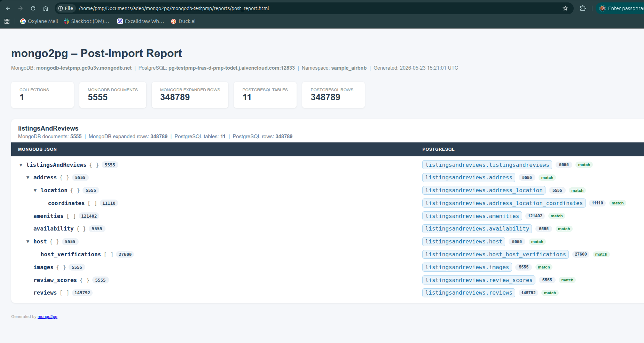Open the apps grid in bookmarks bar
The height and width of the screenshot is (343, 644).
pyautogui.click(x=7, y=21)
